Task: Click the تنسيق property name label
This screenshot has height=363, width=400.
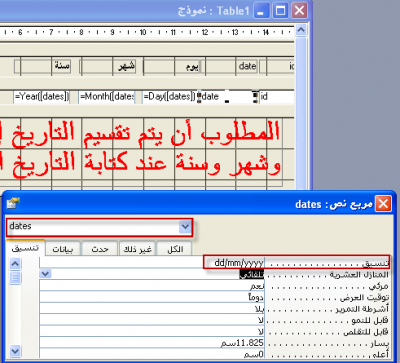Action: tap(376, 263)
